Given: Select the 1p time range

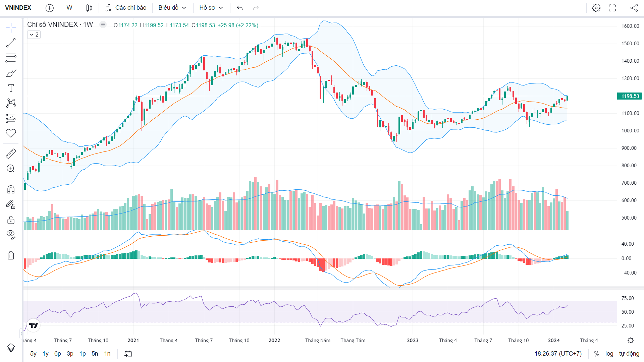Looking at the screenshot, I should (x=83, y=354).
